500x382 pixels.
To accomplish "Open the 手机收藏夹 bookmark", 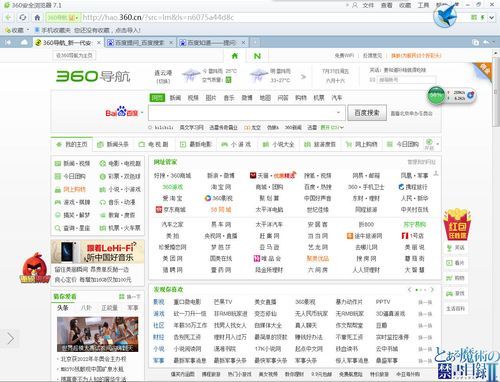I will click(x=53, y=30).
